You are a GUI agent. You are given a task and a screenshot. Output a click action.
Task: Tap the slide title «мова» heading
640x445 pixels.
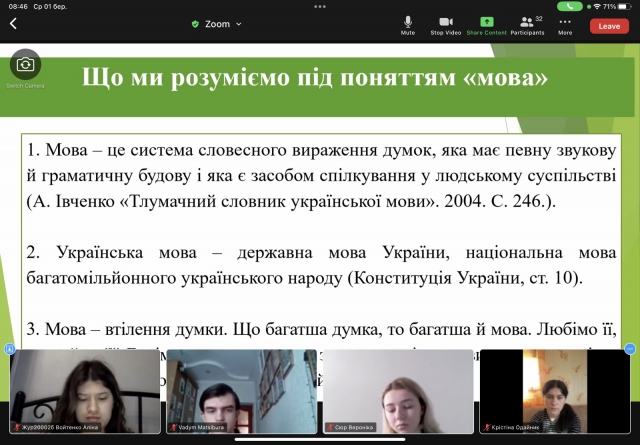pyautogui.click(x=315, y=78)
